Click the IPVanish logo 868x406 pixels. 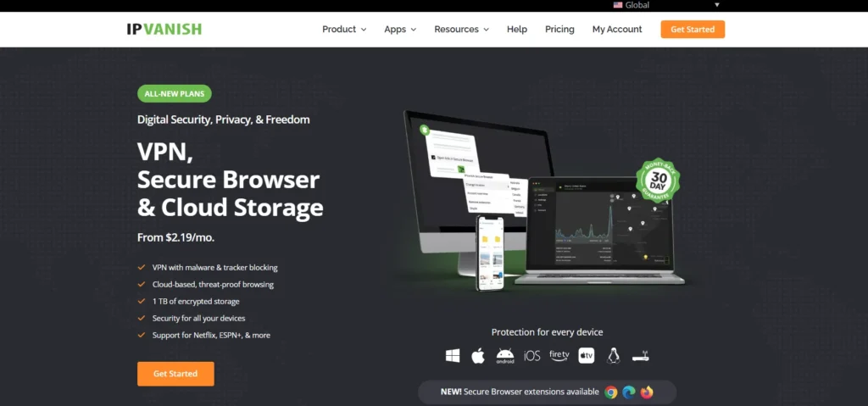164,29
